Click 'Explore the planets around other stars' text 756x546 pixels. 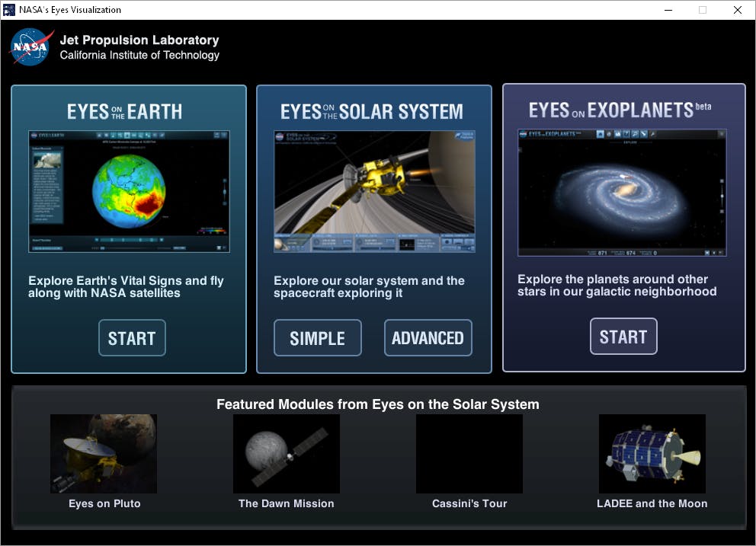(x=617, y=286)
